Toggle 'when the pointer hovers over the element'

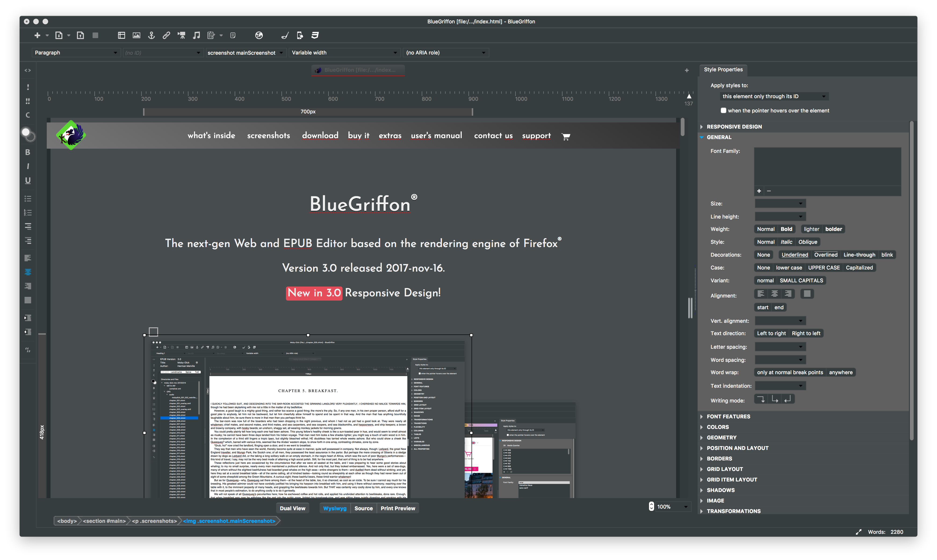point(722,110)
